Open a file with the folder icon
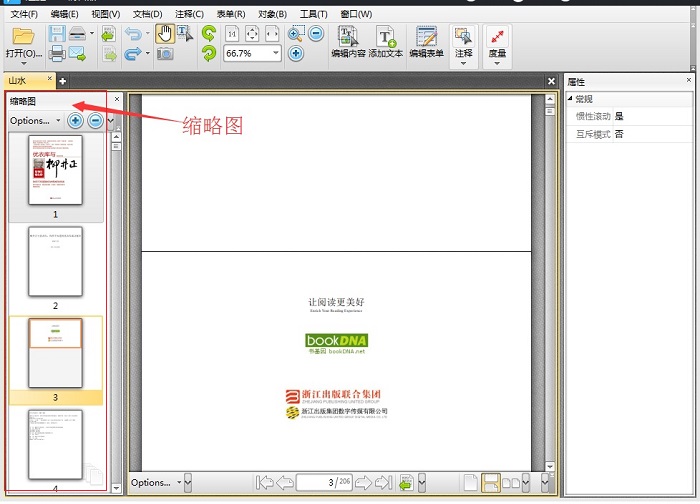The width and height of the screenshot is (700, 504). (x=23, y=36)
